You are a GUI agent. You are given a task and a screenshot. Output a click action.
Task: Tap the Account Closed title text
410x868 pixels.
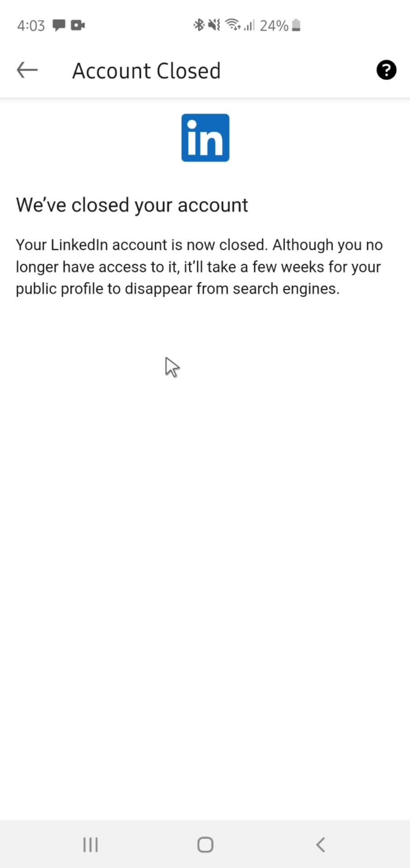point(146,71)
